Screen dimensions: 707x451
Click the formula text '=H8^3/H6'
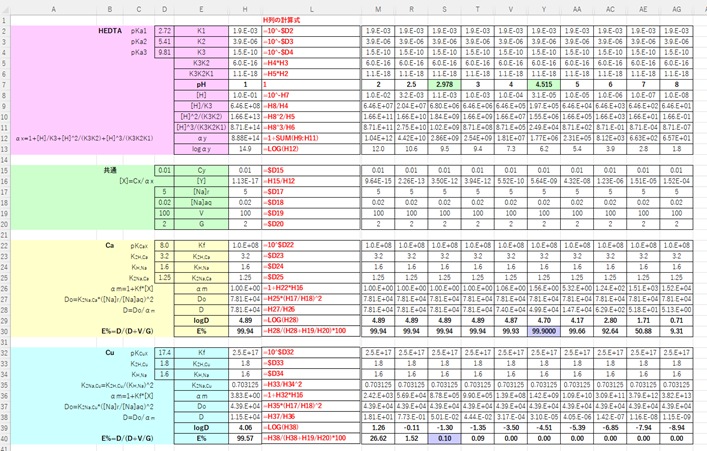pos(279,128)
